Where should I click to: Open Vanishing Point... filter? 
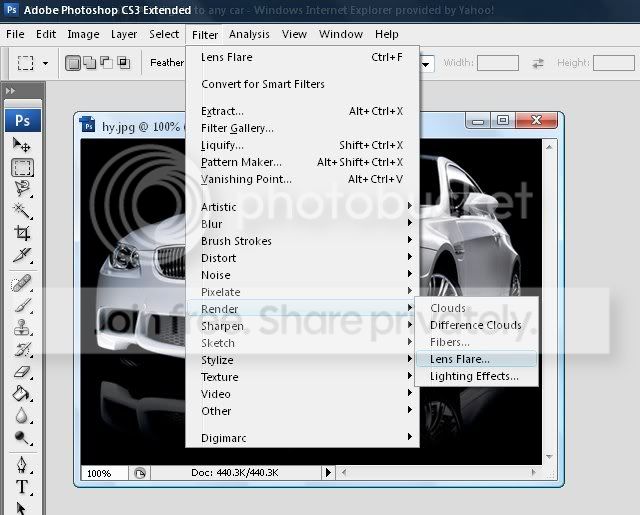303,179
